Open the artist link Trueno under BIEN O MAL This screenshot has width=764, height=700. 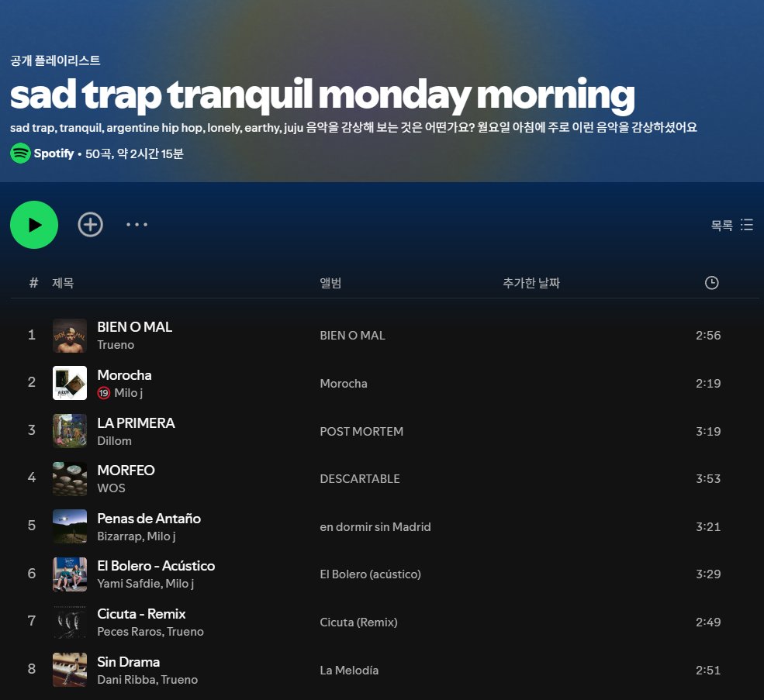[116, 344]
